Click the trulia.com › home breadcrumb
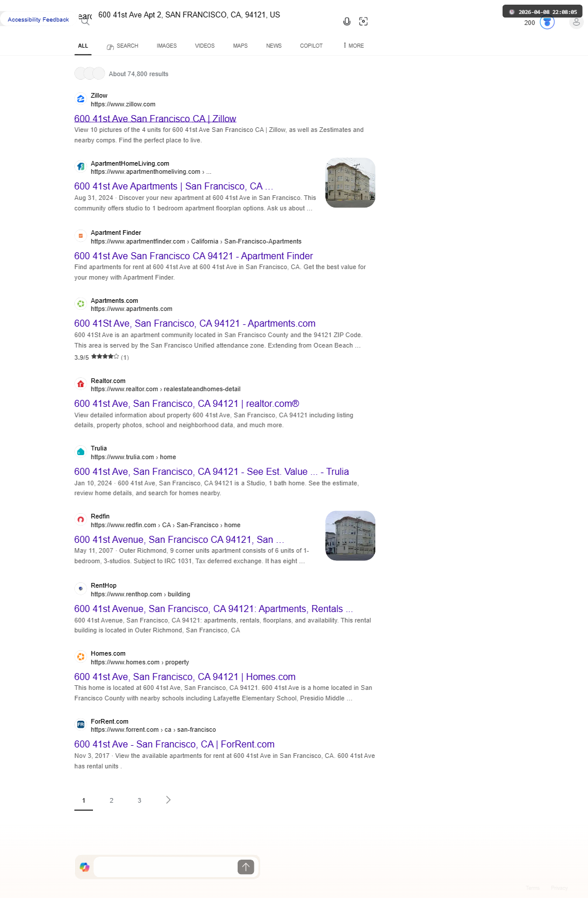Viewport: 588px width, 898px height. point(133,457)
